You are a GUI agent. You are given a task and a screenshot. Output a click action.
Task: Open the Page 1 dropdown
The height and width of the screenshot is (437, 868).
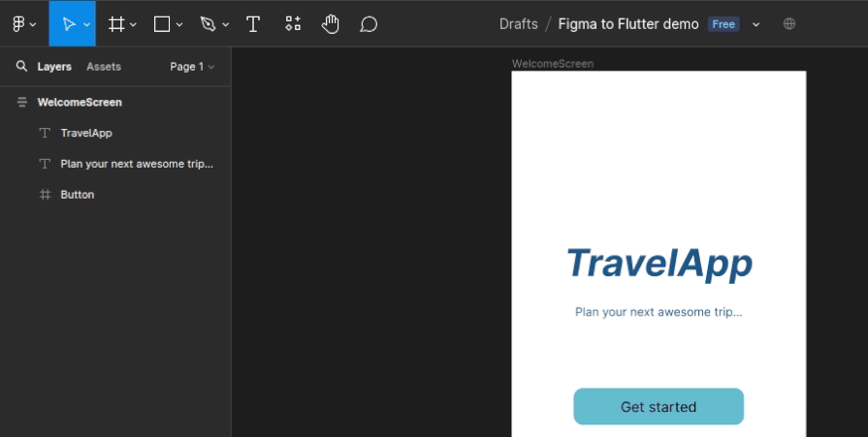tap(191, 67)
